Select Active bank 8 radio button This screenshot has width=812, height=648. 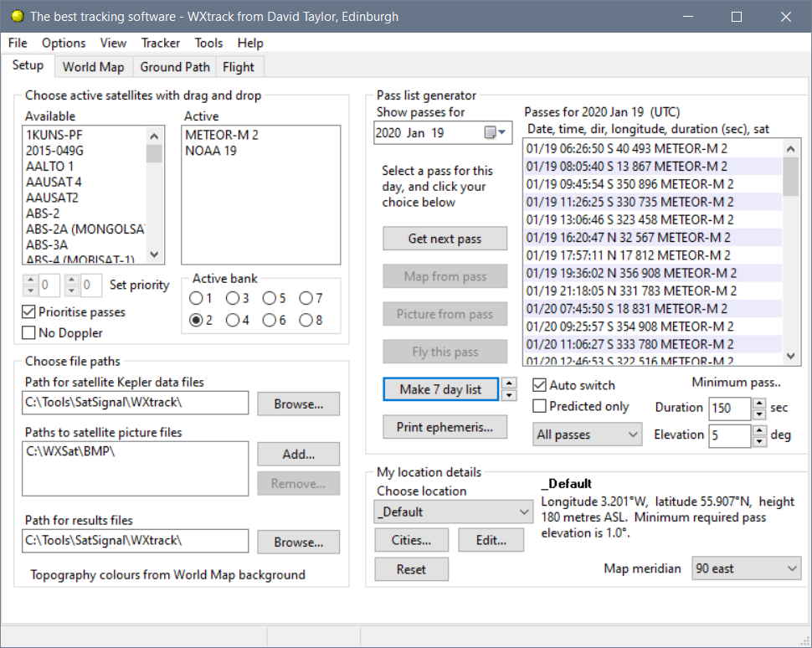[x=306, y=320]
